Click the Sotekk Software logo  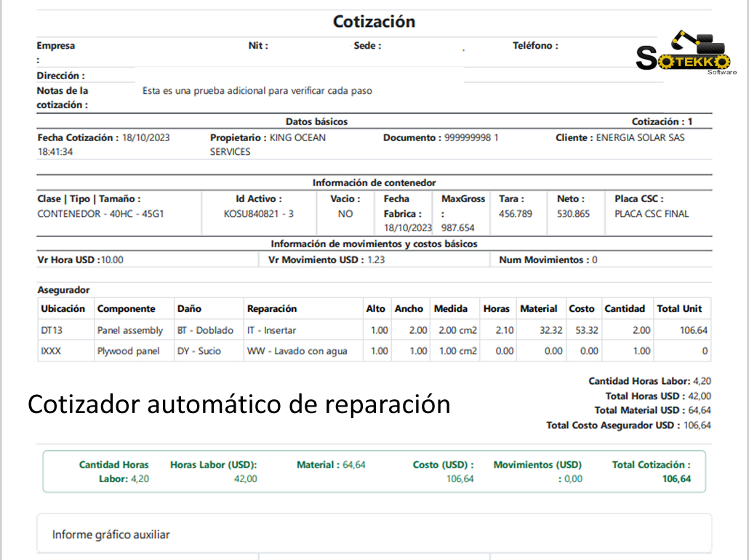pos(686,52)
